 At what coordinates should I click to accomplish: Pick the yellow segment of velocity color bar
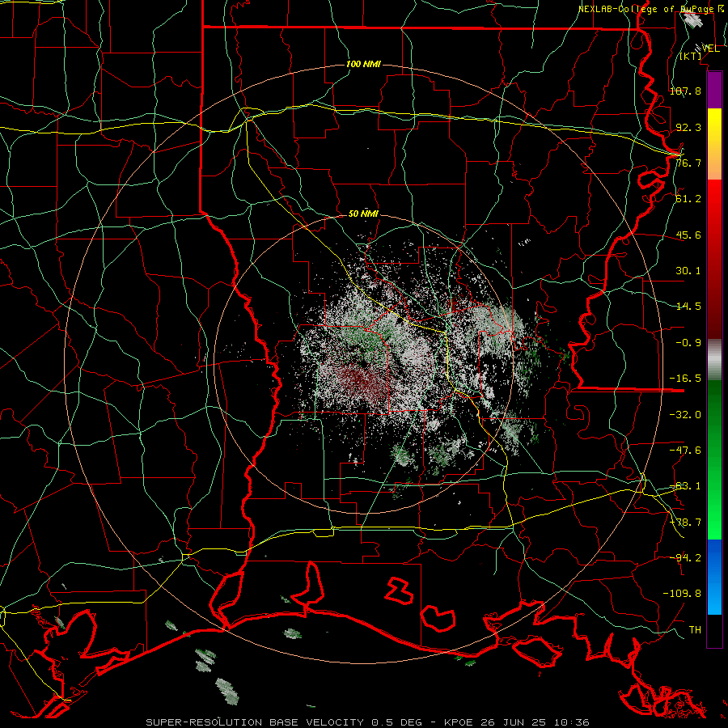714,144
